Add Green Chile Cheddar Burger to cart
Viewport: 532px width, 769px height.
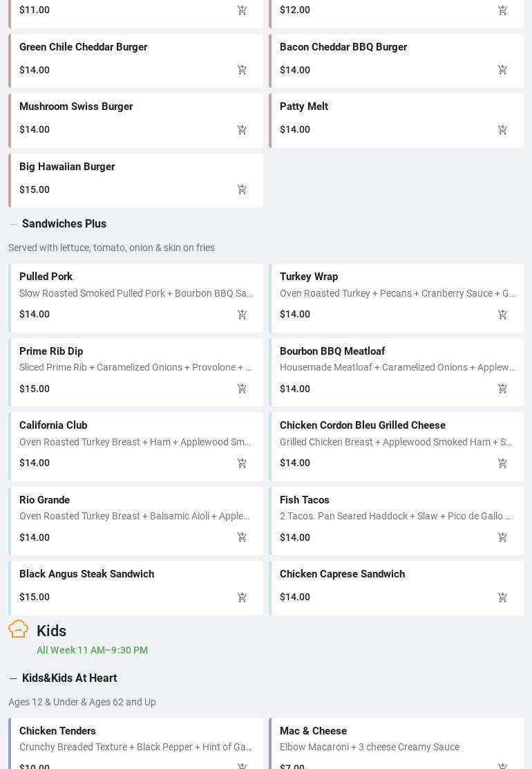pos(242,70)
